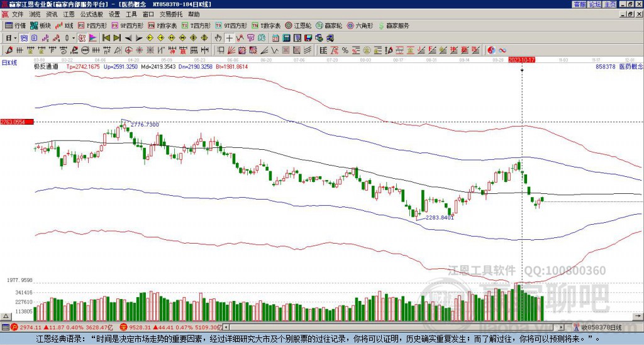Open the 浏览 menu

(35, 14)
